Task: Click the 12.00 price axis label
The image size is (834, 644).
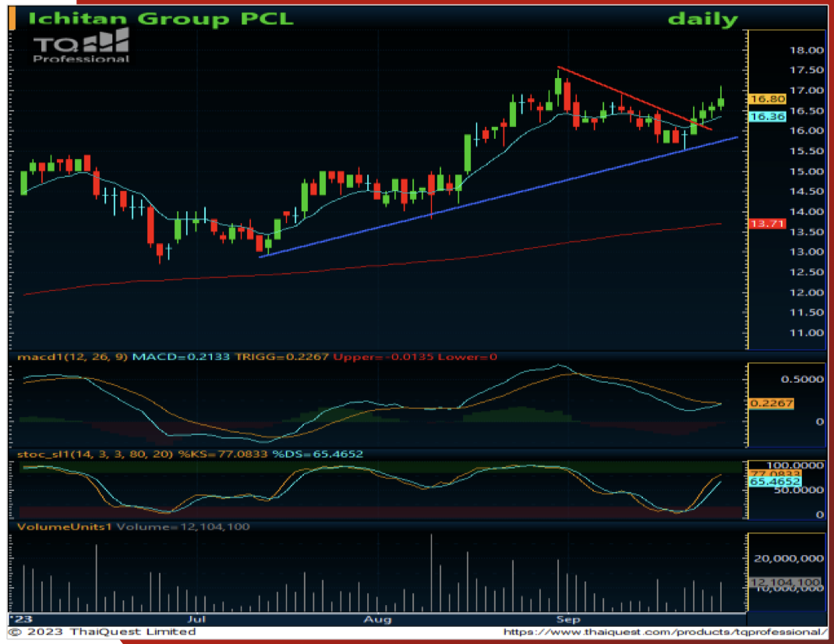Action: [x=807, y=292]
